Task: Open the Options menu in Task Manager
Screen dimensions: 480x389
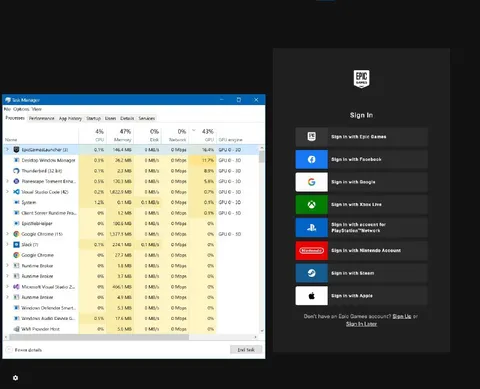Action: 21,109
